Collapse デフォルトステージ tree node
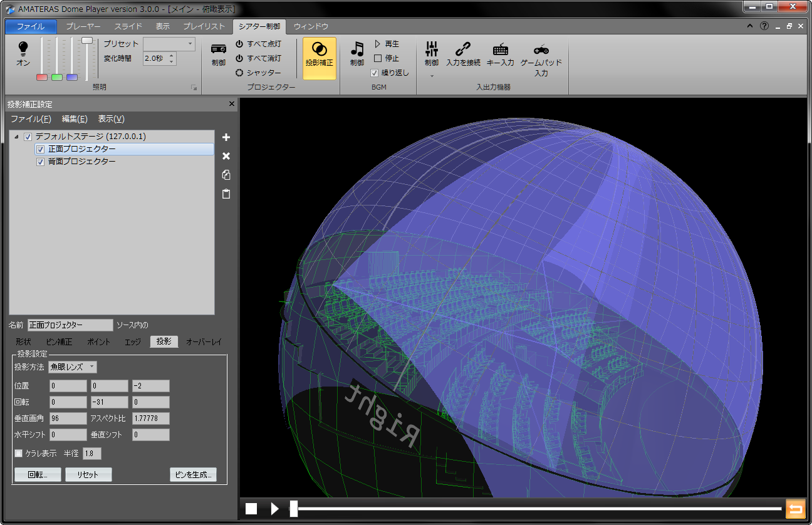The height and width of the screenshot is (525, 812). pos(16,137)
